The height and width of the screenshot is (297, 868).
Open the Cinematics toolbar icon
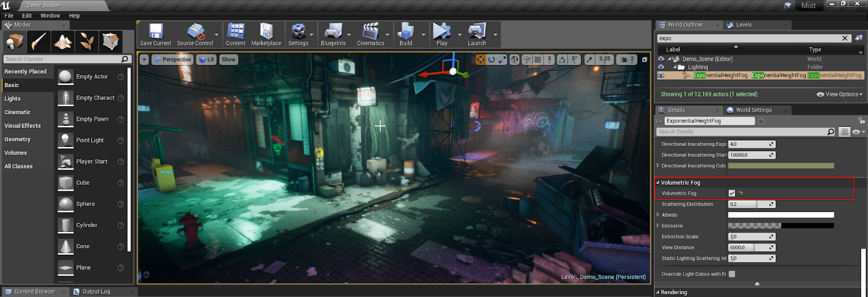click(371, 35)
